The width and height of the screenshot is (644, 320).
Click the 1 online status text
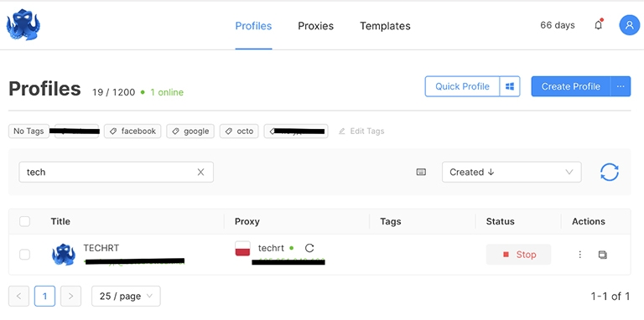click(167, 92)
